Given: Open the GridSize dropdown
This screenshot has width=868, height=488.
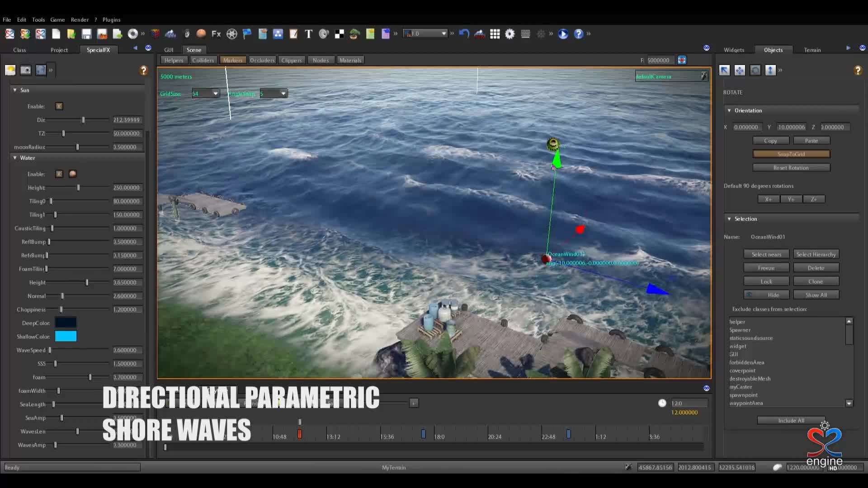Looking at the screenshot, I should point(215,94).
